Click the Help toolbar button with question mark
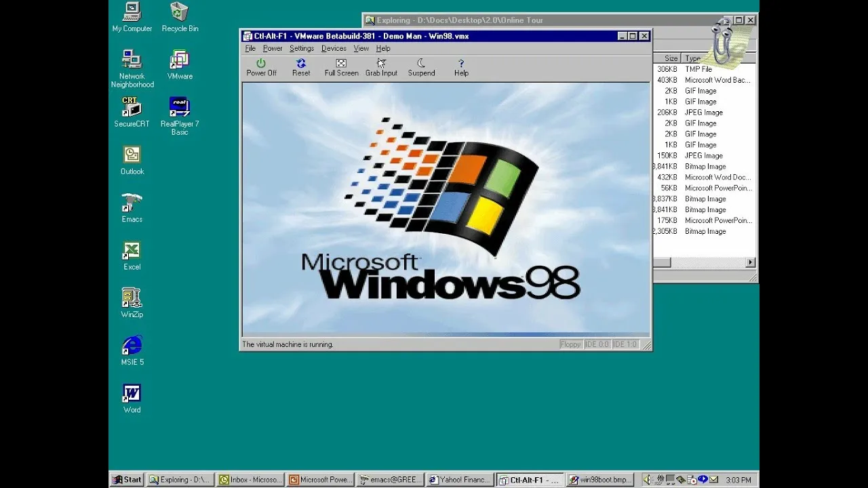Viewport: 868px width, 488px height. pyautogui.click(x=461, y=68)
